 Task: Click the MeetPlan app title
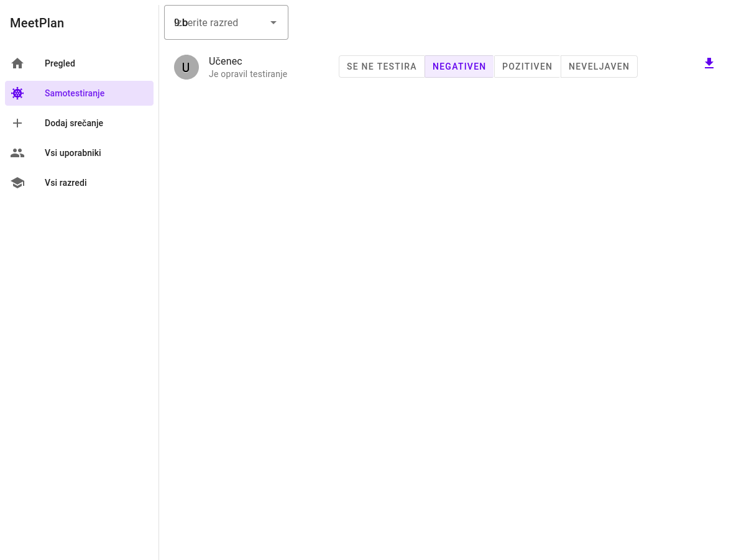(37, 23)
